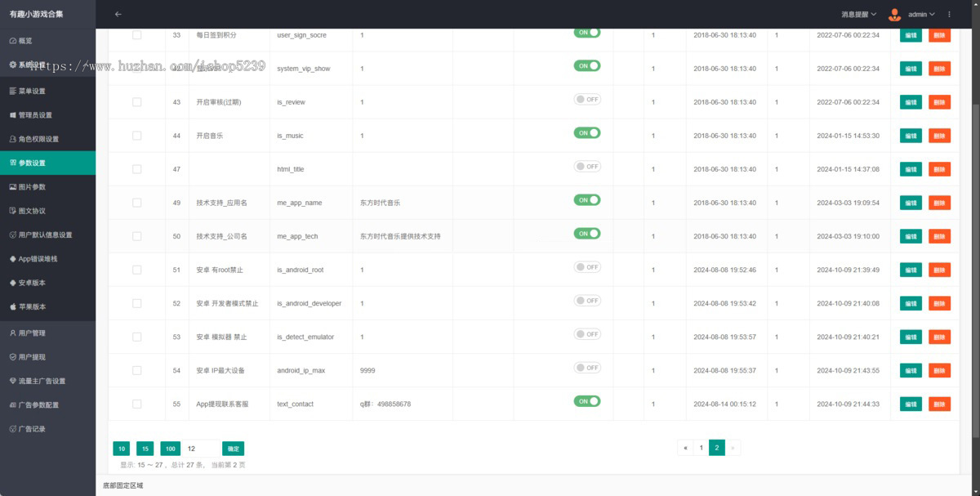Click 编辑 for text_contact row
This screenshot has width=980, height=496.
coord(911,404)
